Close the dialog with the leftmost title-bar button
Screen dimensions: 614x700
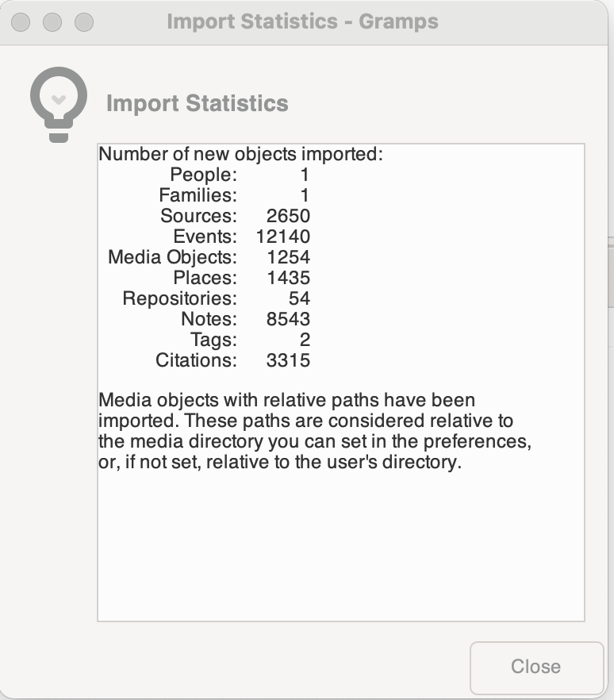point(21,22)
